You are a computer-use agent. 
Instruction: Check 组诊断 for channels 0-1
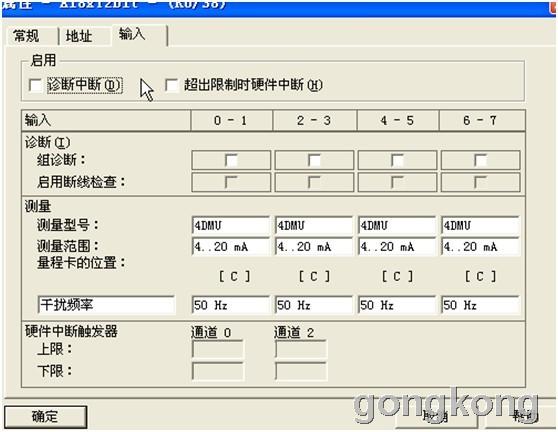[231, 160]
